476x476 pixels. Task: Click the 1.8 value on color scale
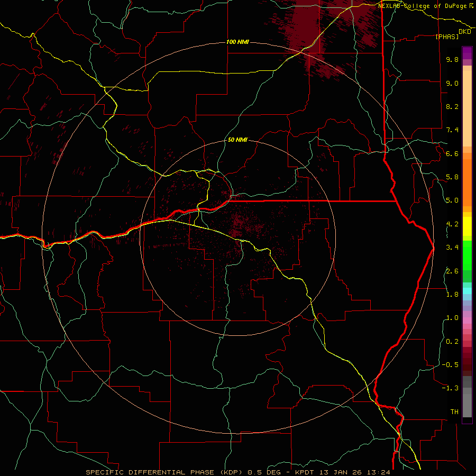452,295
